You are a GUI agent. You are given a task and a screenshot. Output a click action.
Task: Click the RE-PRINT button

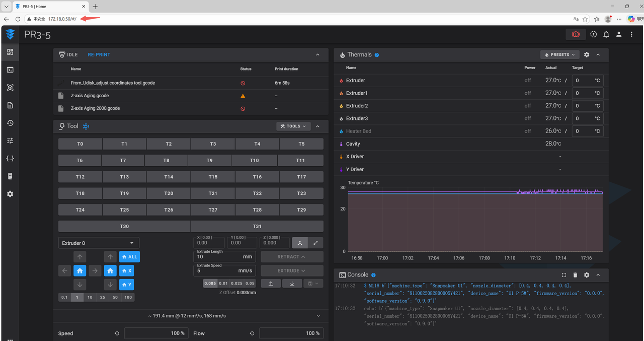pyautogui.click(x=99, y=55)
